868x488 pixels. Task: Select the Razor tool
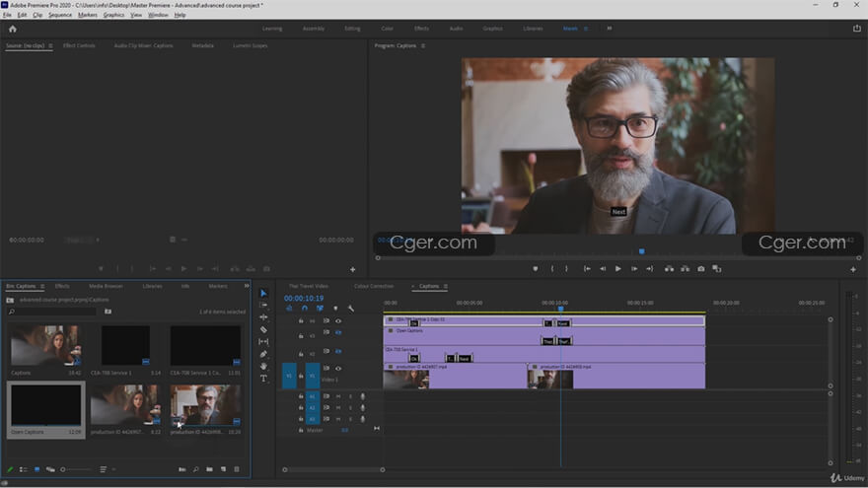[x=263, y=329]
